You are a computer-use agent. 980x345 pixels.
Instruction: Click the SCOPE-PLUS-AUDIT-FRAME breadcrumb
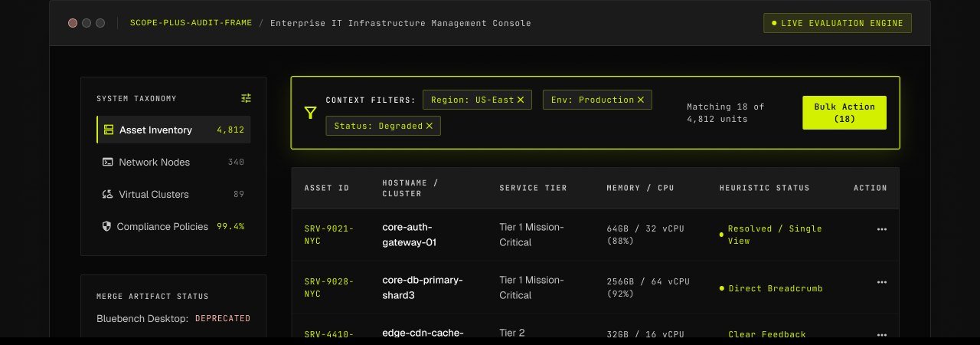191,23
